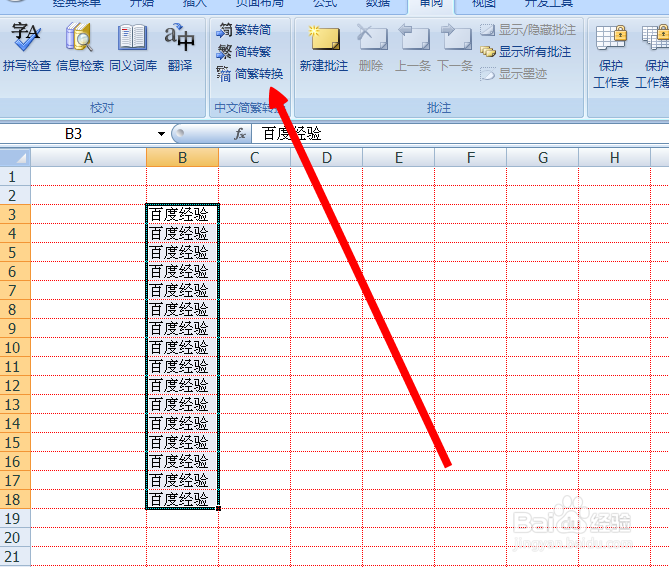Click empty cell D20
This screenshot has height=567, width=669.
pyautogui.click(x=326, y=538)
